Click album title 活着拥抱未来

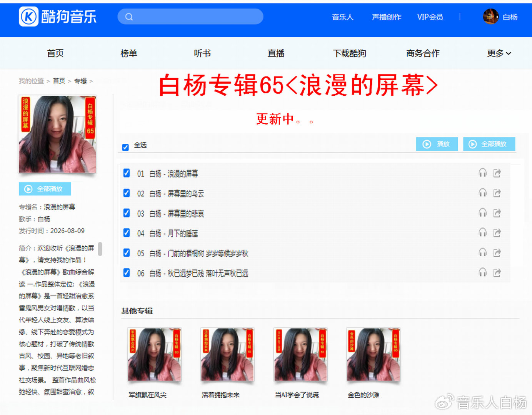[220, 395]
